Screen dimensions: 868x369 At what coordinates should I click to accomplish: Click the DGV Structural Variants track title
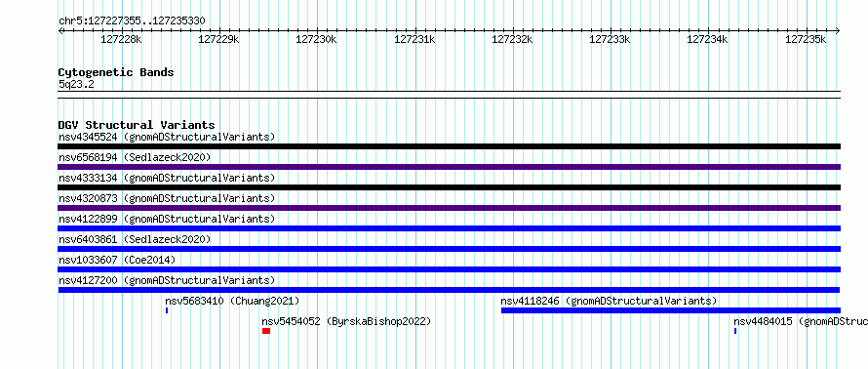(x=137, y=125)
